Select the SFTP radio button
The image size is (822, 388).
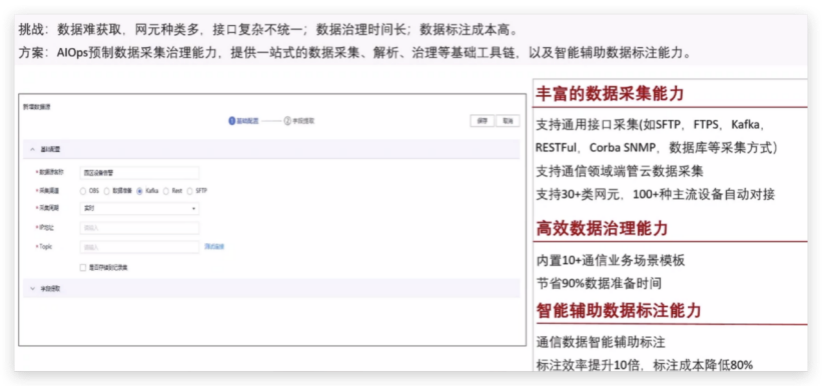pyautogui.click(x=190, y=191)
